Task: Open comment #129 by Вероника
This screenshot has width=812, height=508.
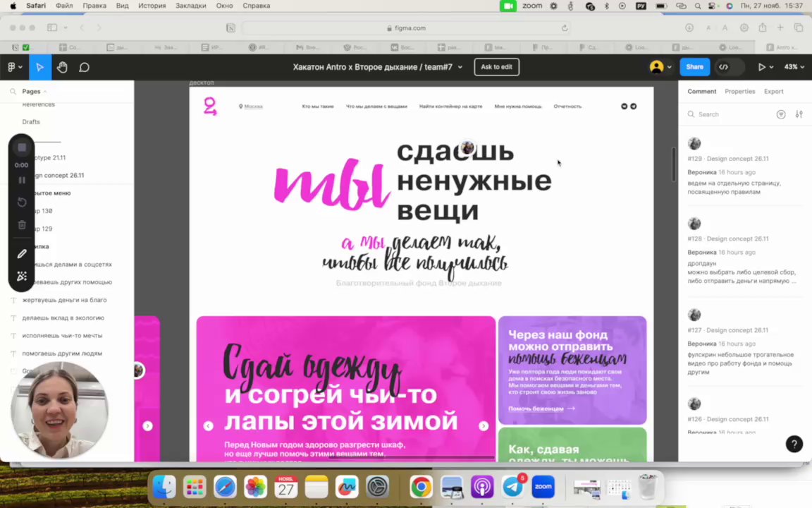Action: (x=744, y=166)
